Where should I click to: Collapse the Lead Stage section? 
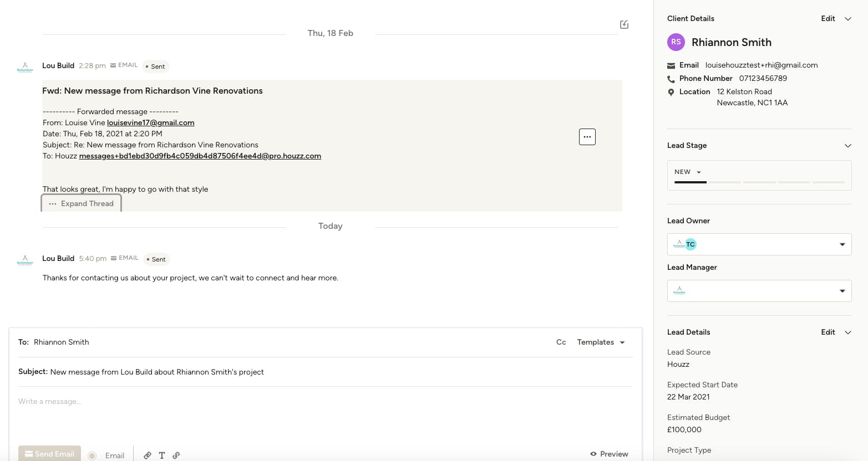[x=847, y=146]
